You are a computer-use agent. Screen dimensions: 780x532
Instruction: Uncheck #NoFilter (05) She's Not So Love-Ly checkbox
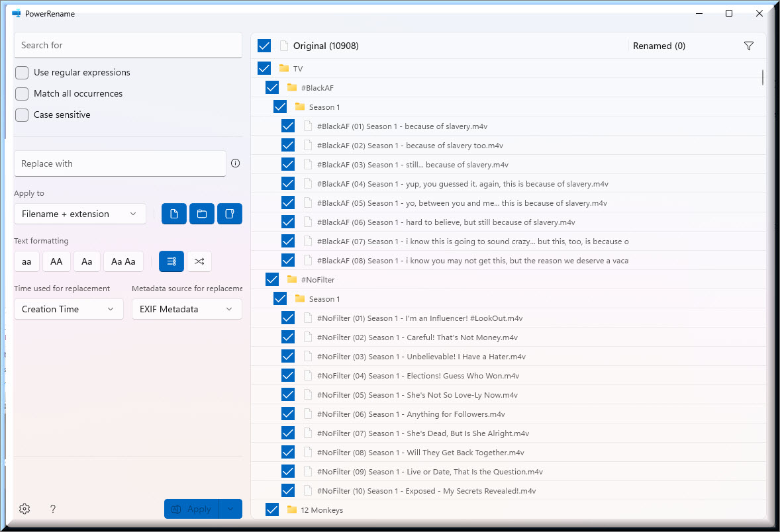pyautogui.click(x=288, y=394)
